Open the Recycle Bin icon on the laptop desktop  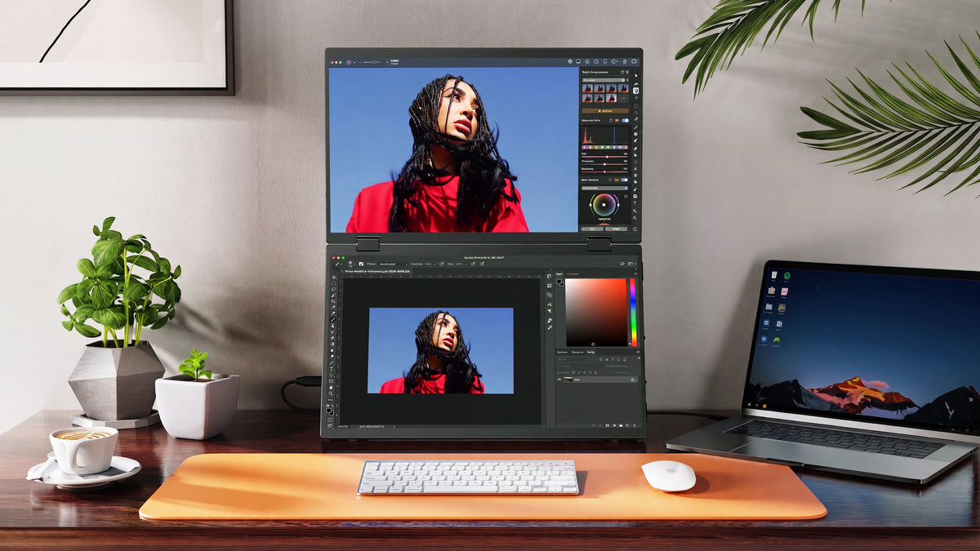(774, 275)
